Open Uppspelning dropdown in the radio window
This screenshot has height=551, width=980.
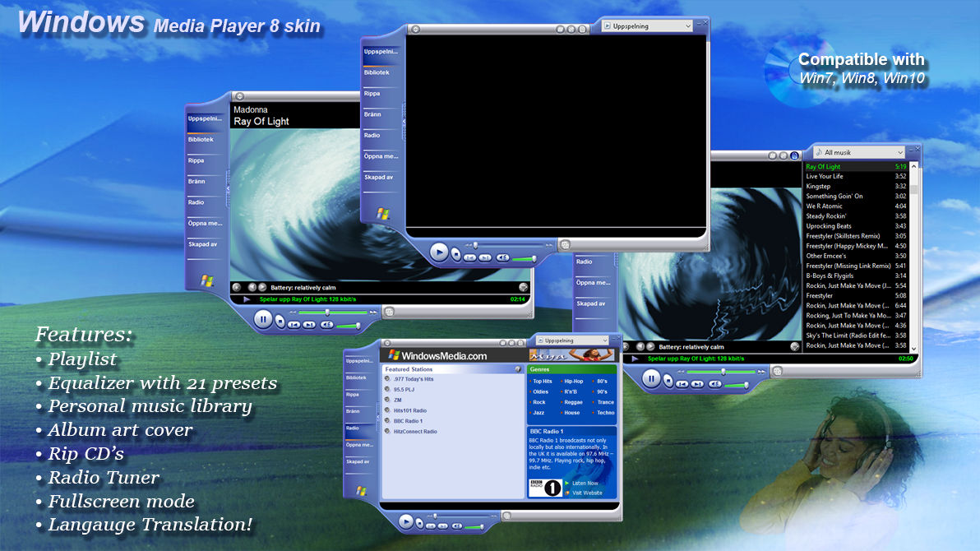[x=572, y=340]
